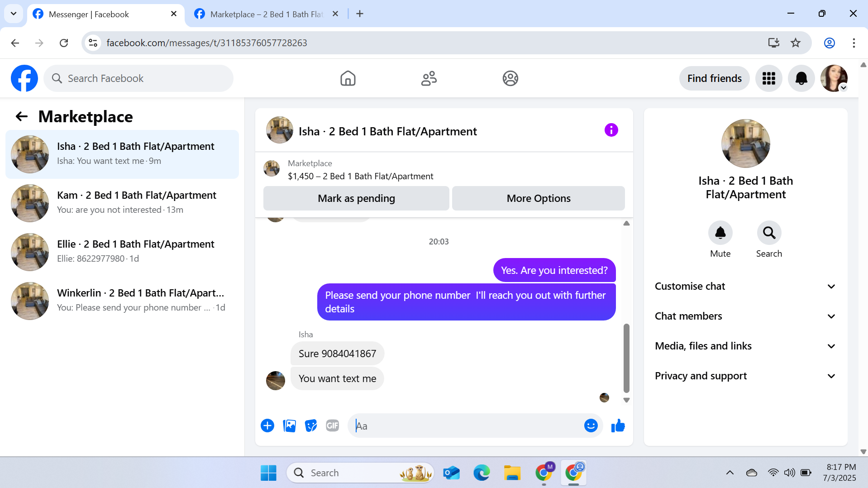Click the browser address bar URL

207,43
